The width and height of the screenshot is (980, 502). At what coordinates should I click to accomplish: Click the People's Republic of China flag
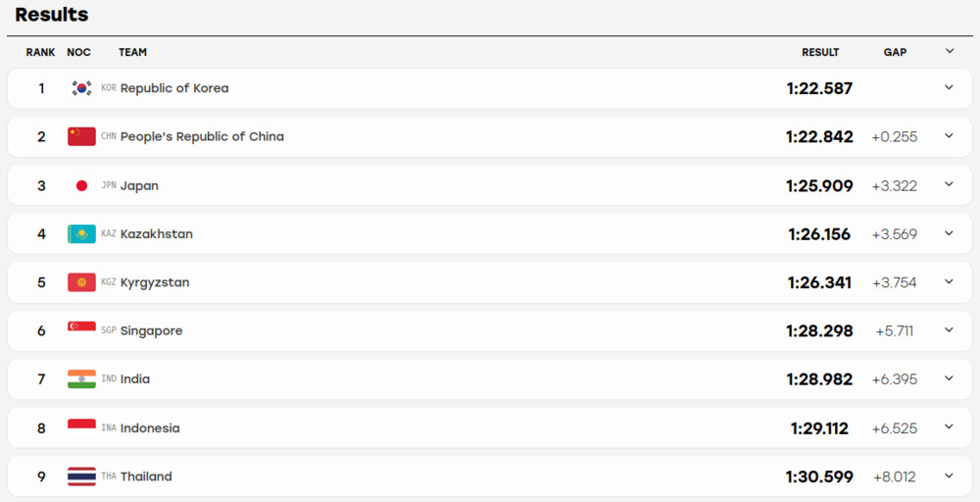click(x=81, y=136)
